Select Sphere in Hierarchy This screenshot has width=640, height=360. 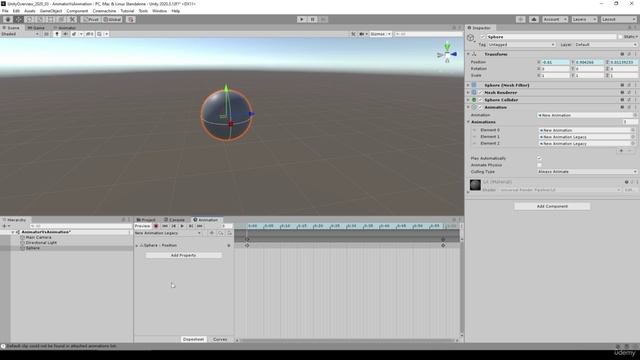[x=33, y=248]
